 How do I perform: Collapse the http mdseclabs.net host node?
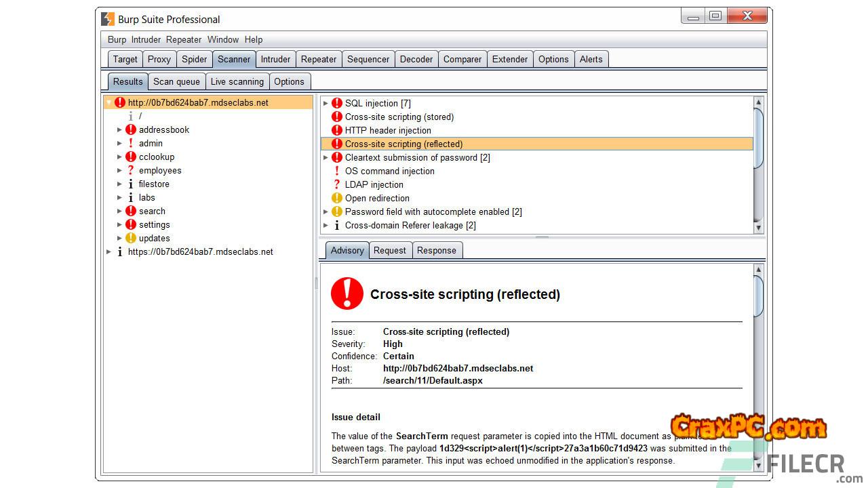tap(108, 102)
